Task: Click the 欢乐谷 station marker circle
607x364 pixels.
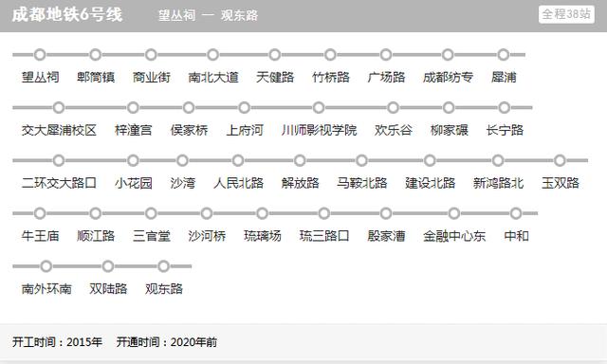Action: (x=394, y=107)
